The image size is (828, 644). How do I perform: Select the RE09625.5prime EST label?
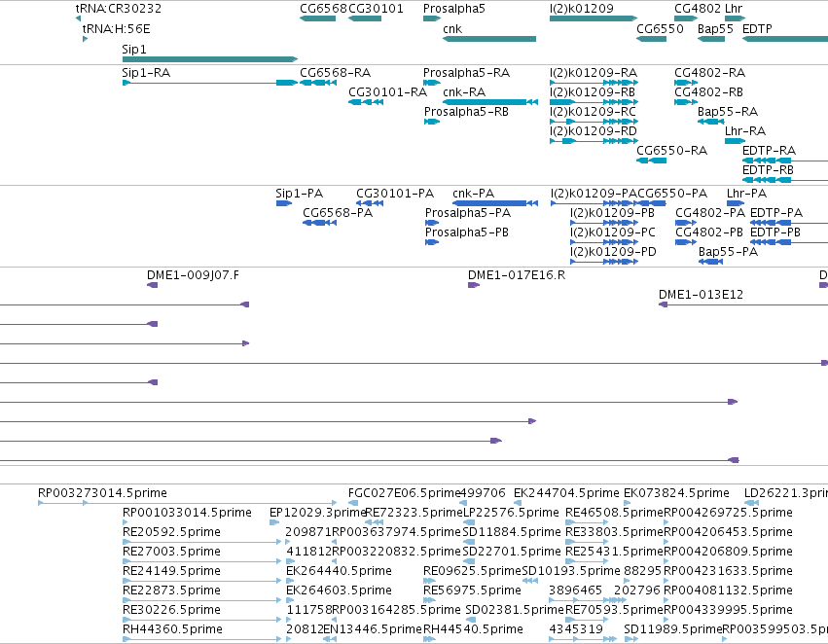(x=472, y=572)
